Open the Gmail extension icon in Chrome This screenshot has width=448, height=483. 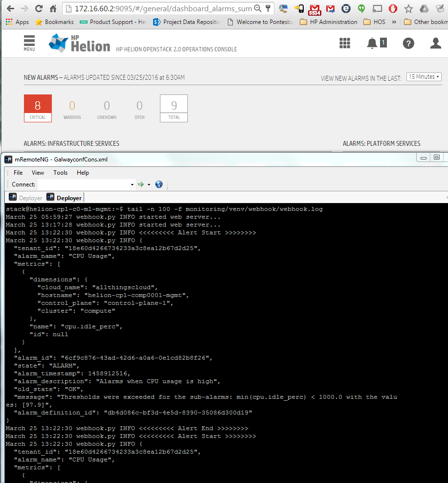click(x=314, y=8)
